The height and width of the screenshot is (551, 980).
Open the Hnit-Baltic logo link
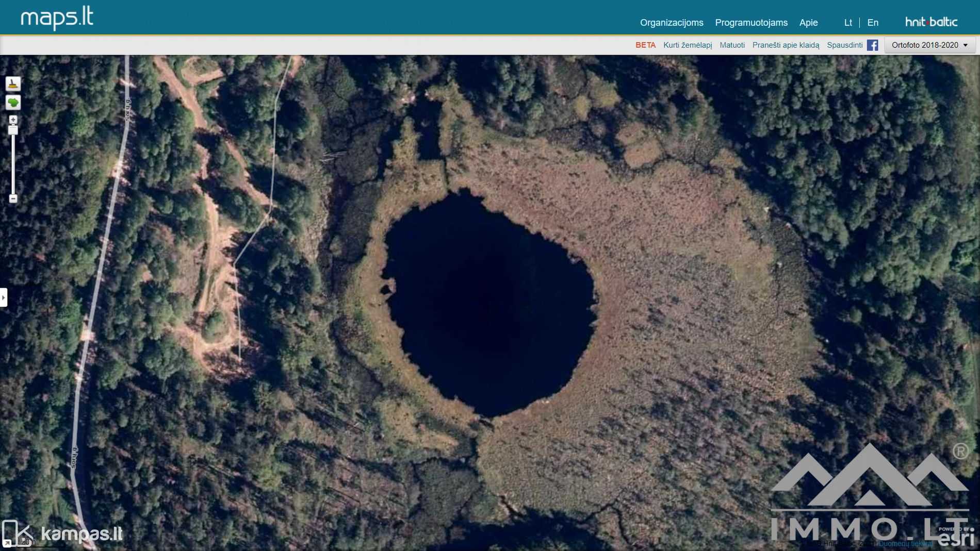pyautogui.click(x=931, y=22)
